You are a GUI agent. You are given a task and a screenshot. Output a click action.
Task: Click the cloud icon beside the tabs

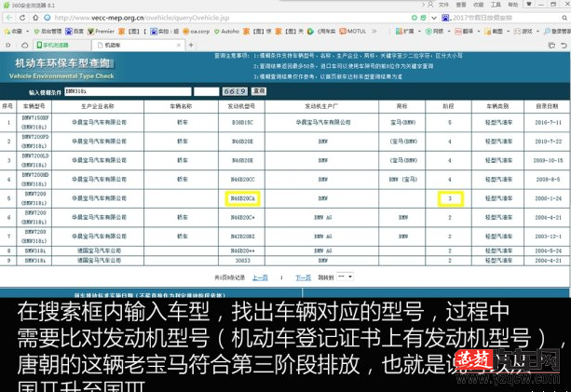tap(25, 45)
